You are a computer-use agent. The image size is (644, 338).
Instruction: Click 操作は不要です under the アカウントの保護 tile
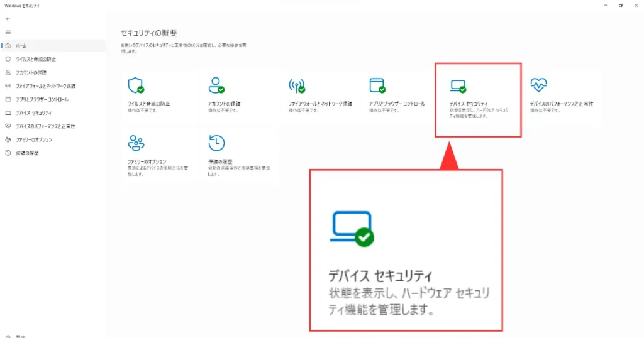click(x=223, y=111)
